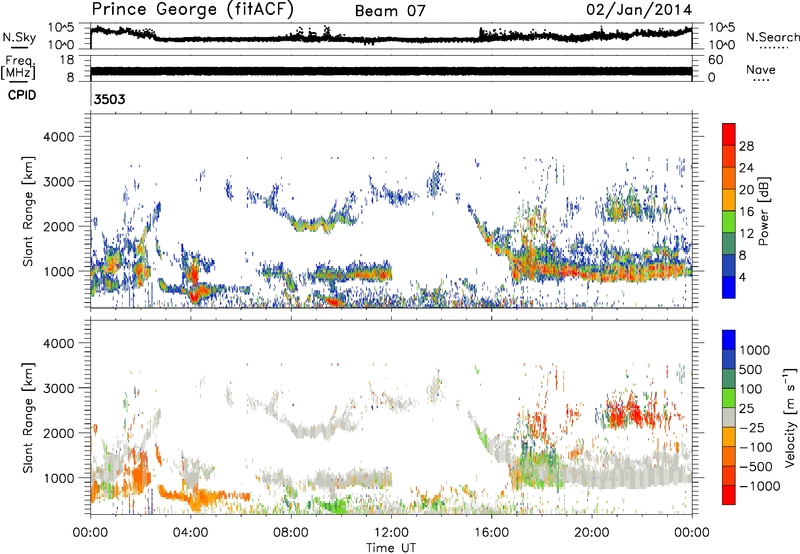Screen dimensions: 800x554
Task: Pick the red below -1000 velocity colorbar segment
Action: 729,495
